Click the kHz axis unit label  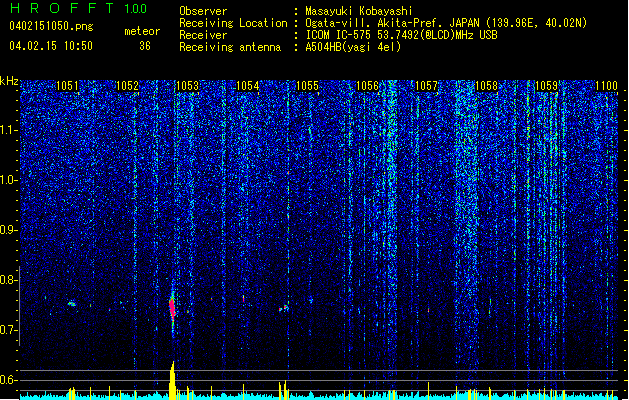(9, 81)
